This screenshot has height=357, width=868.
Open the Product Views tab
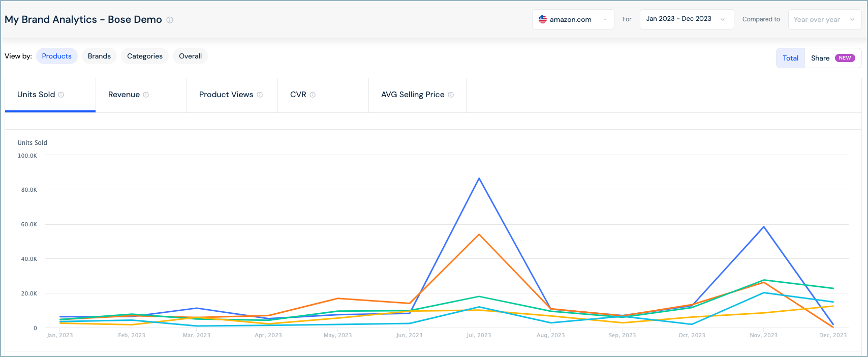click(232, 95)
